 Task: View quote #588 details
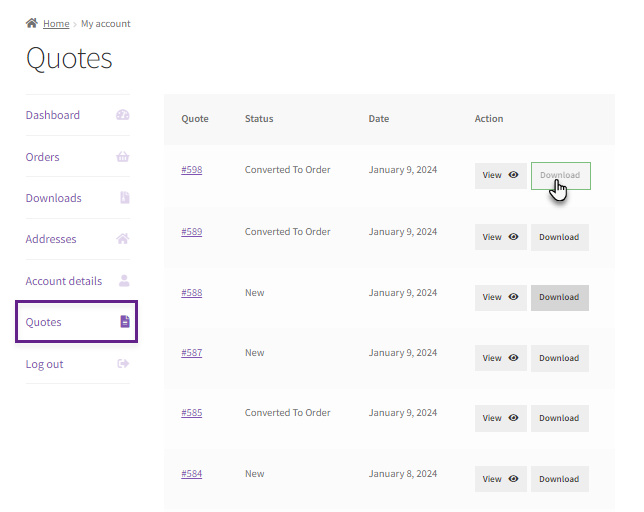click(501, 297)
